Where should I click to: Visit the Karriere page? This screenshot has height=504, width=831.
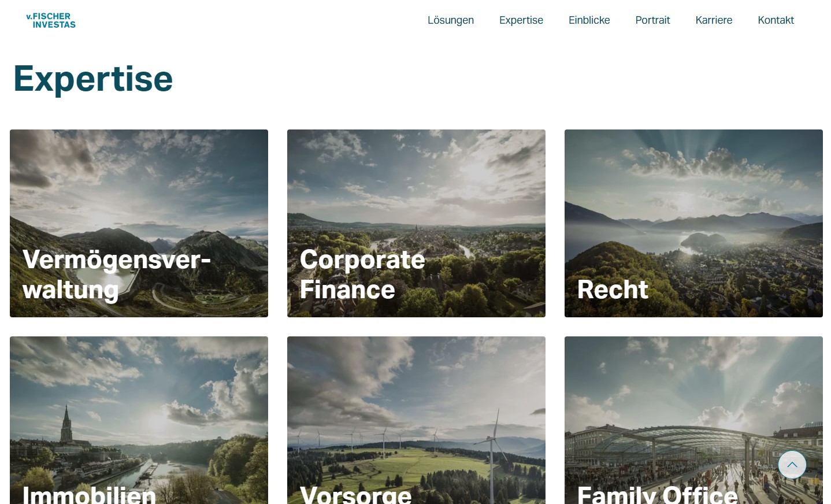click(x=714, y=20)
